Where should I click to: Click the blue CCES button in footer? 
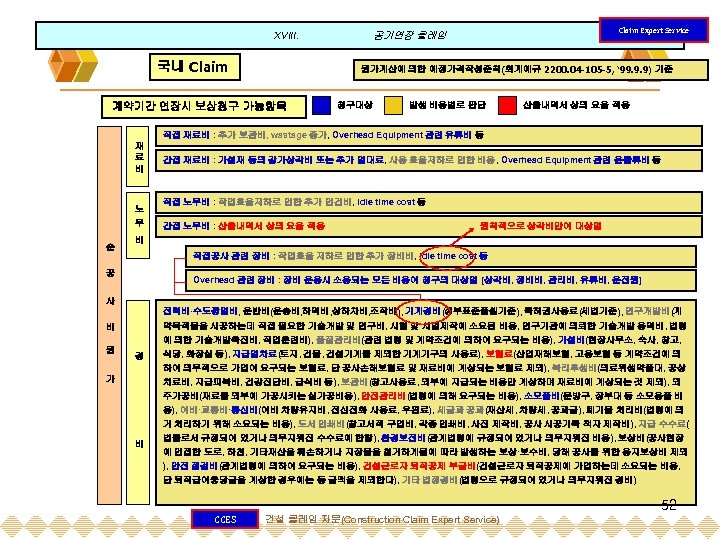click(225, 519)
